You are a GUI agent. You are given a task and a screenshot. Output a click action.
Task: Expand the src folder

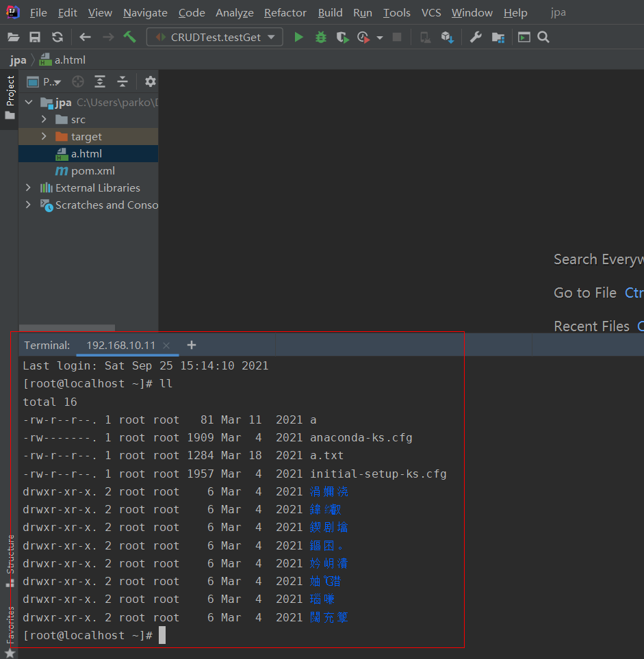pos(44,119)
